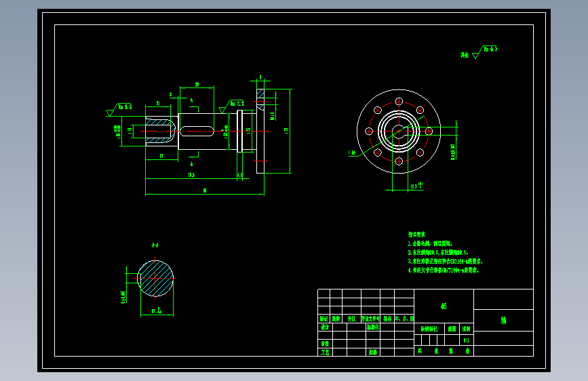Select the '审核' cell in title block
588x381 pixels.
tap(325, 344)
